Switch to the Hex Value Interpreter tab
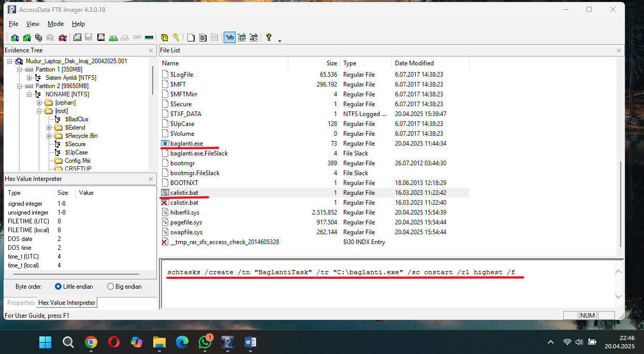Screen dimensions: 644x354 pyautogui.click(x=67, y=303)
